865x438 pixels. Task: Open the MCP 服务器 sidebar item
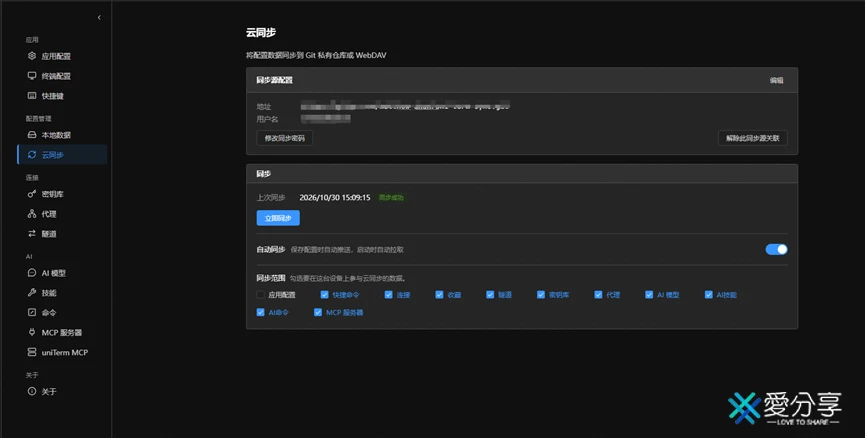tap(62, 333)
